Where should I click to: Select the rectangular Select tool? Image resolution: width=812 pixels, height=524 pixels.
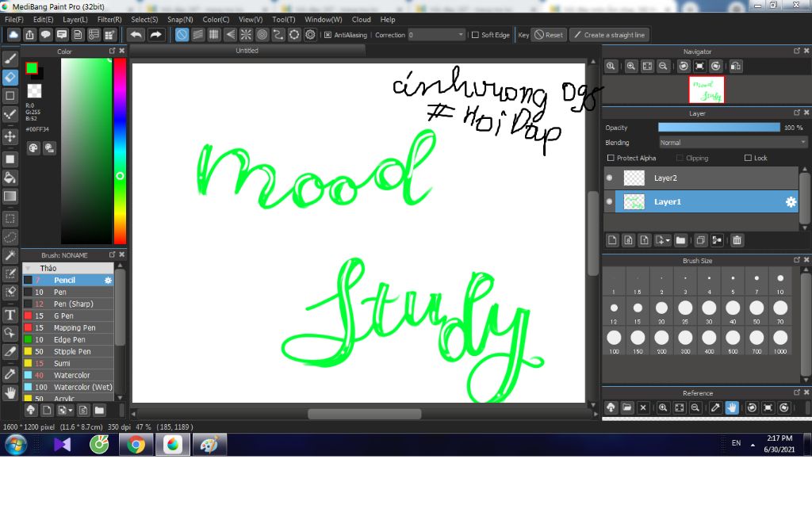(10, 219)
